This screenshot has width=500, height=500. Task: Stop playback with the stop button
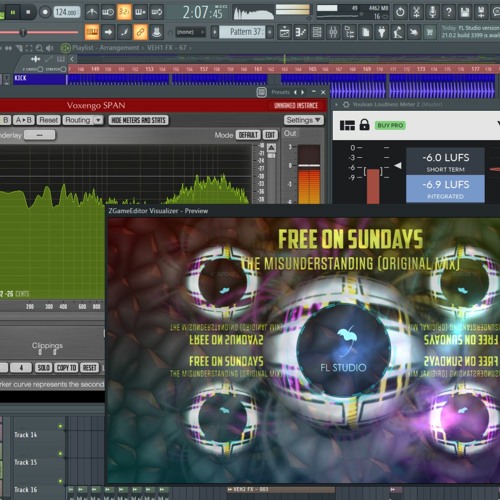pyautogui.click(x=28, y=13)
